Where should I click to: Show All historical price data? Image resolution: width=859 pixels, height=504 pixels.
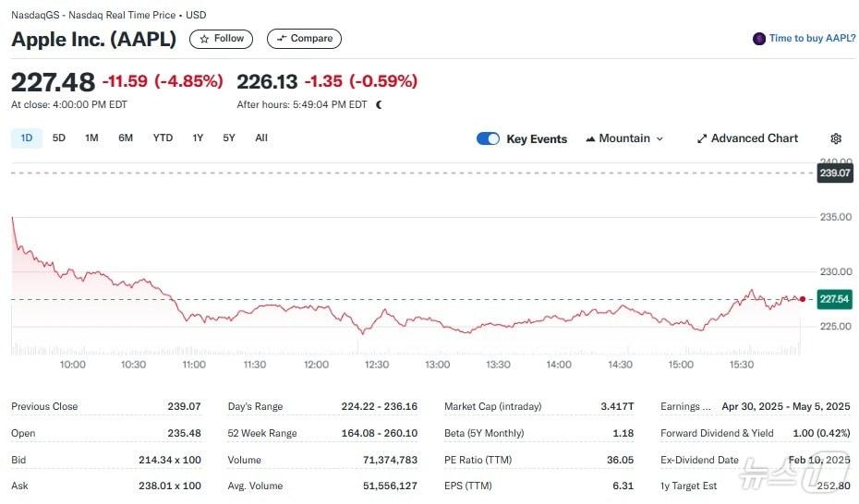[x=261, y=138]
